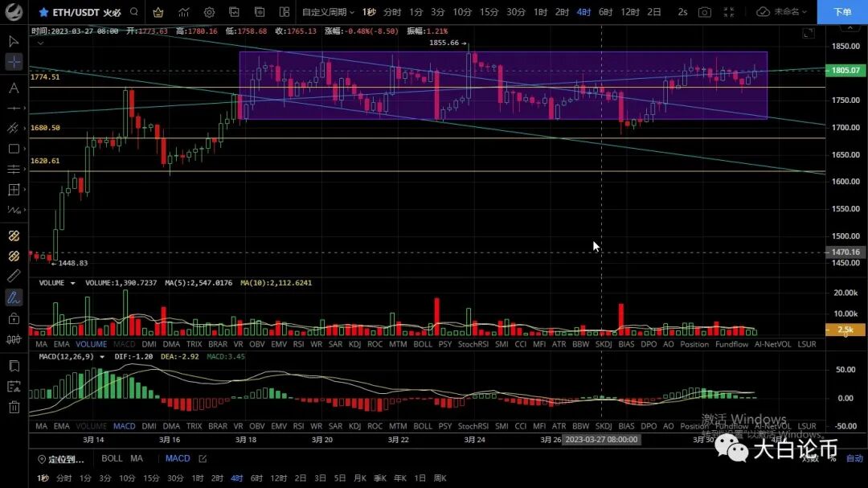Select the Fibonacci levels tool
This screenshot has height=488, width=868.
click(14, 169)
